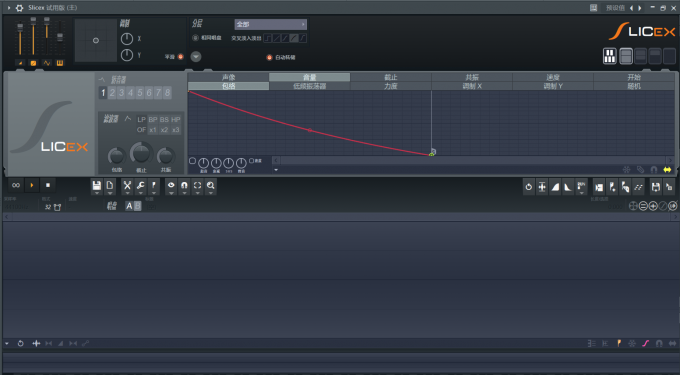Select articulator number 3

[x=121, y=92]
